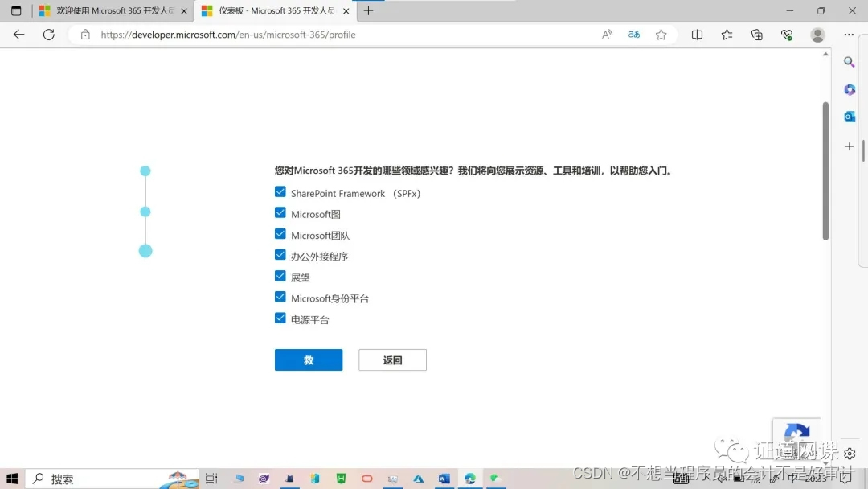This screenshot has height=489, width=868.
Task: Open a new browser tab
Action: [x=368, y=10]
